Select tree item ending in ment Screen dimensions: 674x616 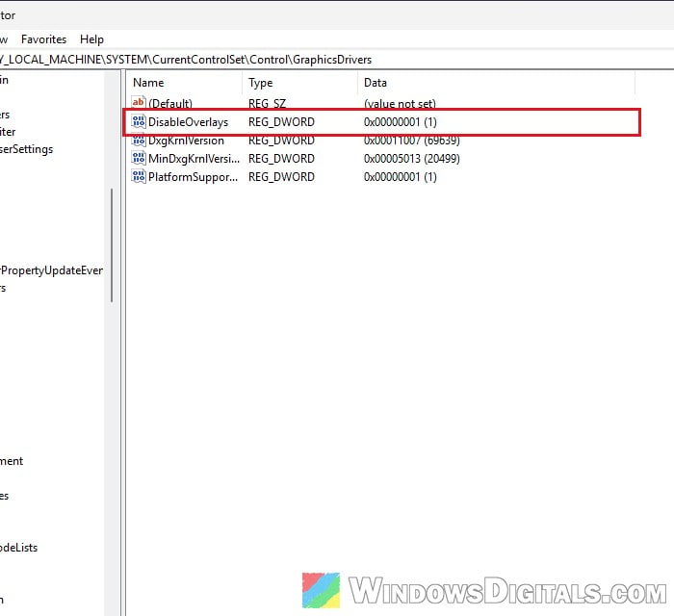pos(12,461)
